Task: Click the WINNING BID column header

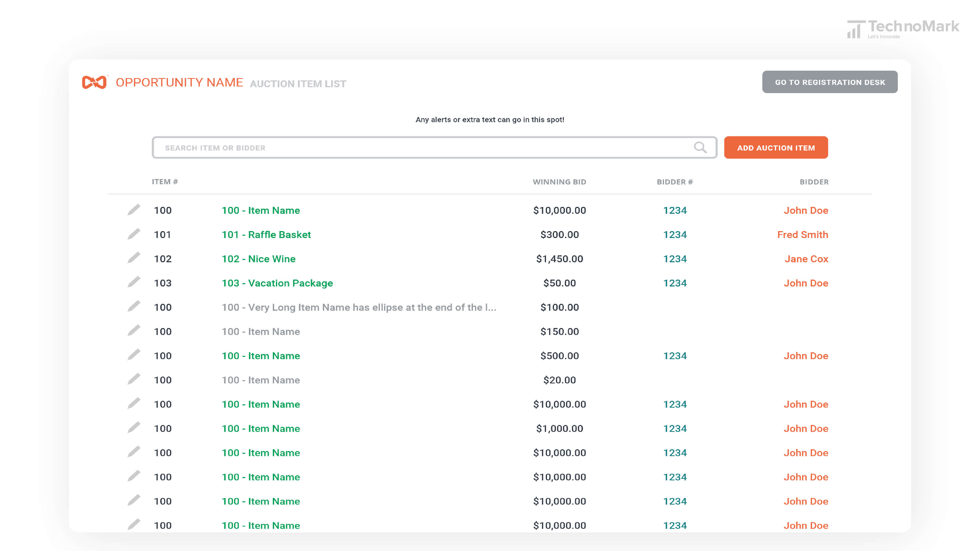Action: click(x=559, y=182)
